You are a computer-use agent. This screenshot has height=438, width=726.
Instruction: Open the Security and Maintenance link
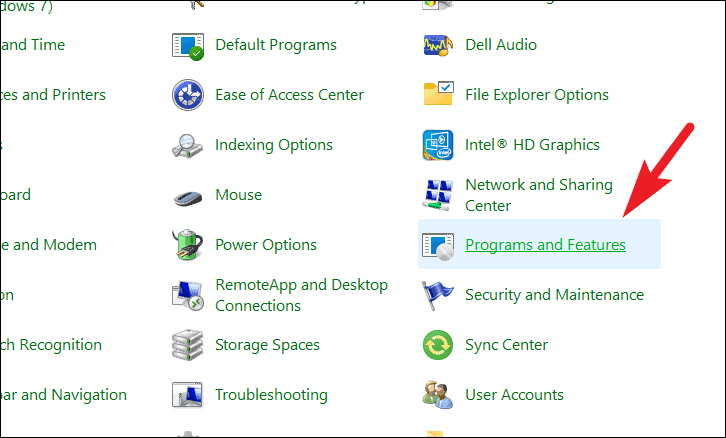554,295
